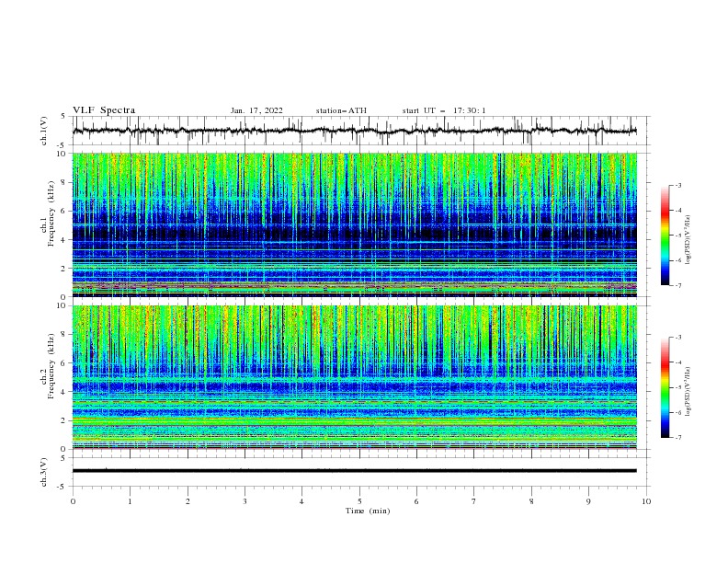Click the '-4' tick on ch.1 colorbar
The image size is (728, 563).
677,211
